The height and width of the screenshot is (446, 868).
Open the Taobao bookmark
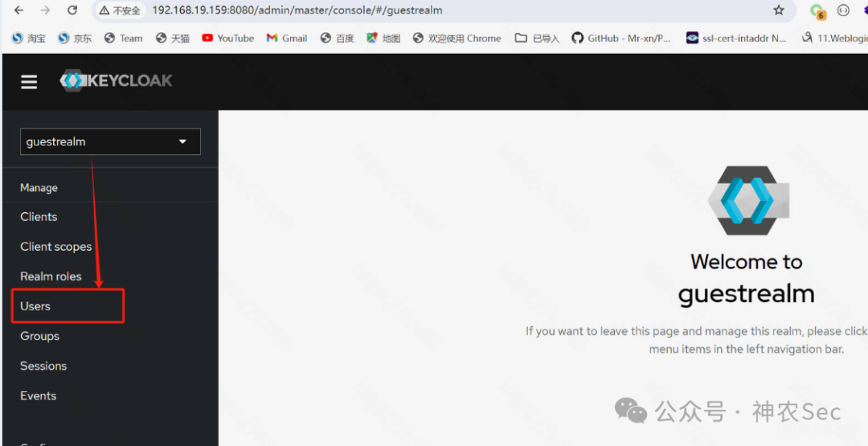coord(29,39)
